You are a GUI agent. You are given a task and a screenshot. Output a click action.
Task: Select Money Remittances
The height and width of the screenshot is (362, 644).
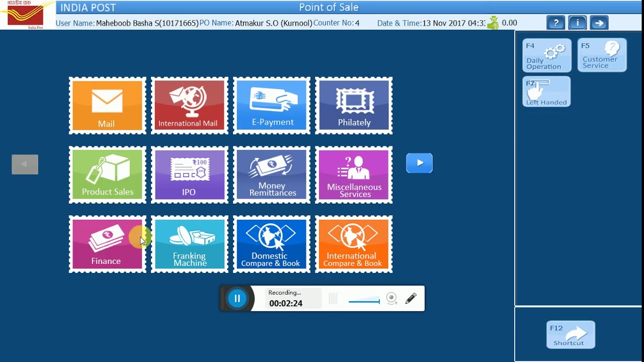click(272, 175)
